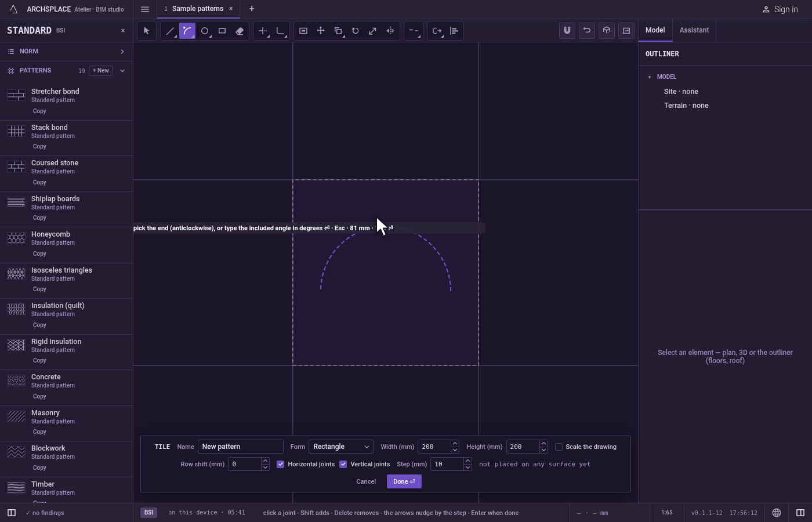
Task: Select the diagonal Scale tool
Action: 373,31
